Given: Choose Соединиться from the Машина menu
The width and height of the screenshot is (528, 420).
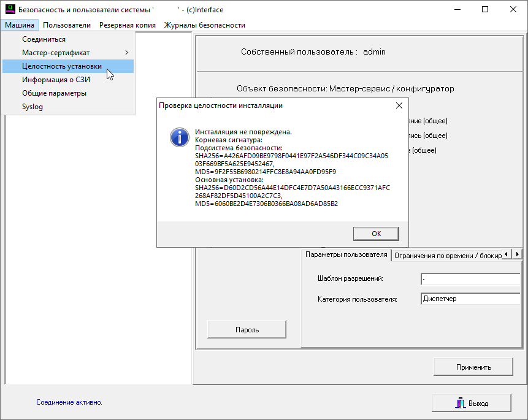Looking at the screenshot, I should (44, 39).
